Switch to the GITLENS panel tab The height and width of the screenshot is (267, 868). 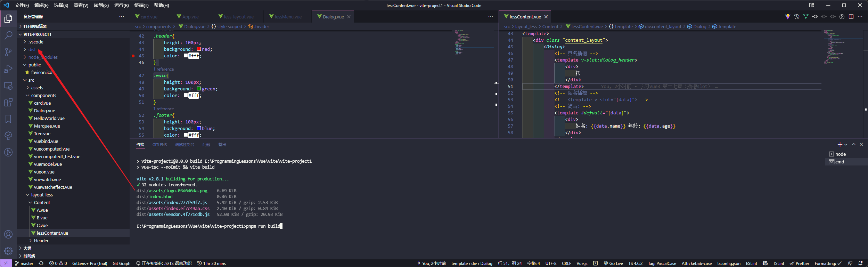coord(159,145)
